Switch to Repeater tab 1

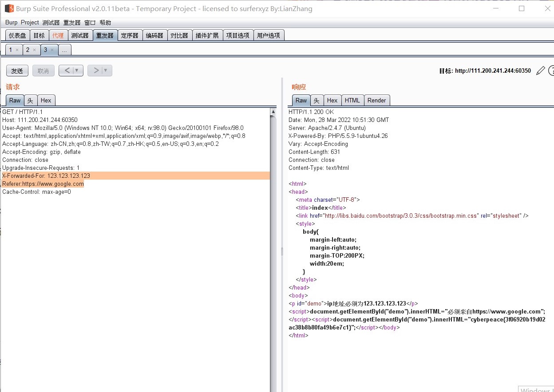coord(10,50)
